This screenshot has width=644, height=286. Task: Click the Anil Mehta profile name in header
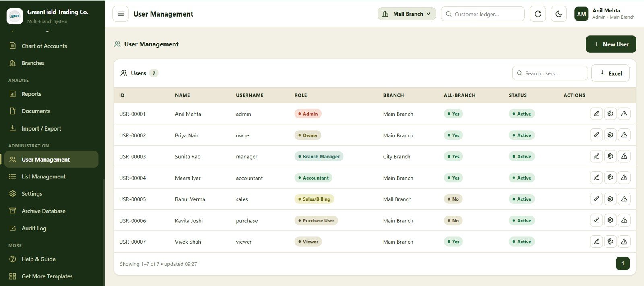606,10
